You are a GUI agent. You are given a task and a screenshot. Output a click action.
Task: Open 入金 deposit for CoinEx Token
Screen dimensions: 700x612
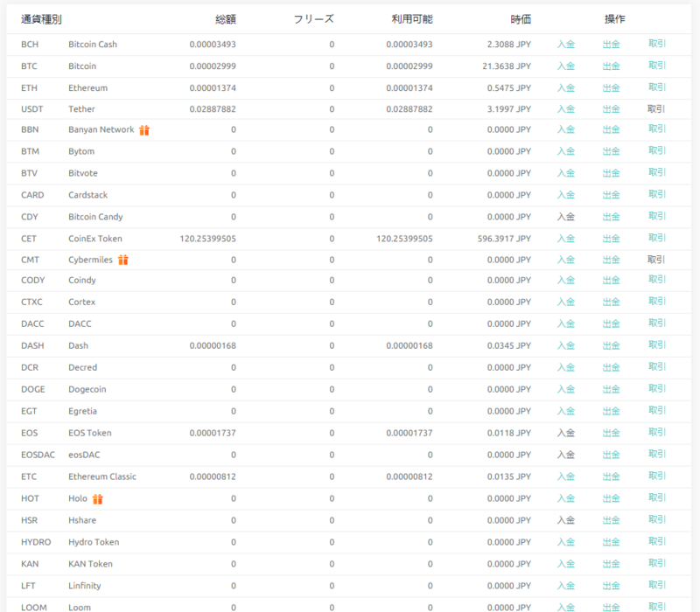coord(565,239)
